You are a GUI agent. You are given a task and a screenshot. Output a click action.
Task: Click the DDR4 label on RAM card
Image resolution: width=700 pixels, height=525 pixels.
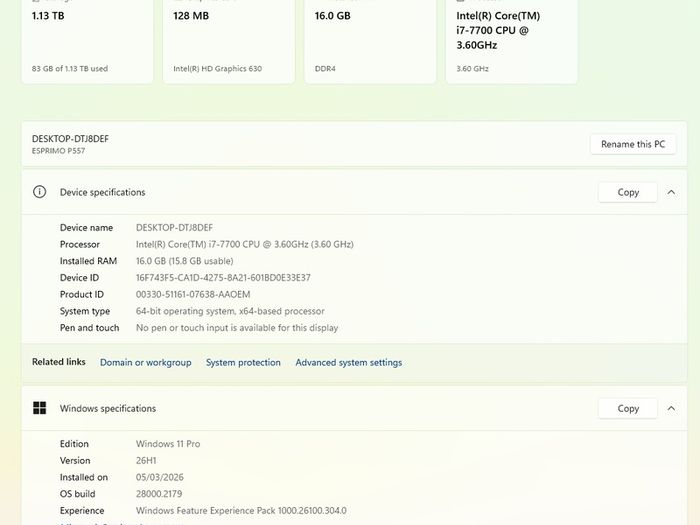click(x=325, y=69)
